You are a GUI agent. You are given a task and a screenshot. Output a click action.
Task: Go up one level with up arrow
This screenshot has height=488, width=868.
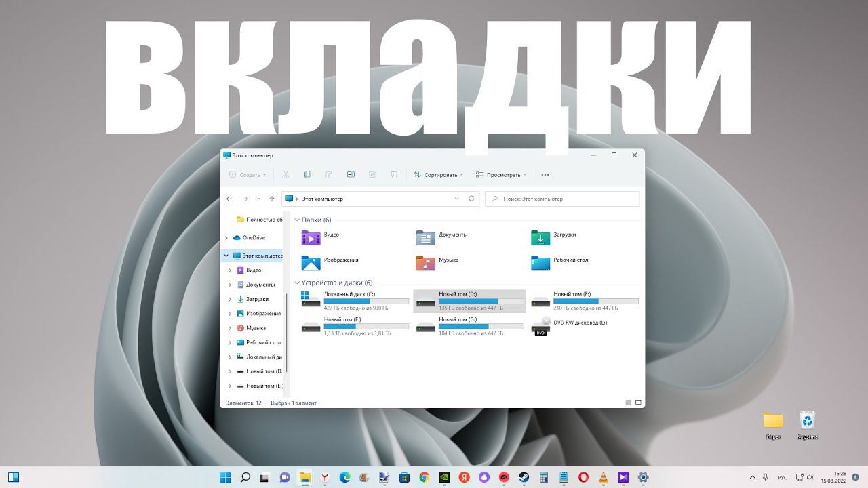click(272, 199)
